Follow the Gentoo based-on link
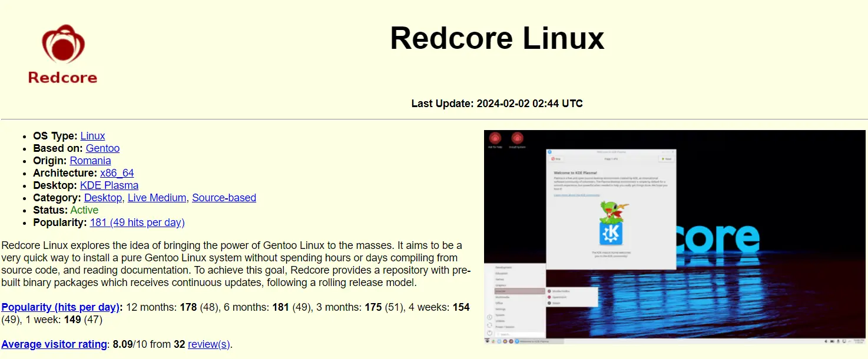 coord(102,148)
